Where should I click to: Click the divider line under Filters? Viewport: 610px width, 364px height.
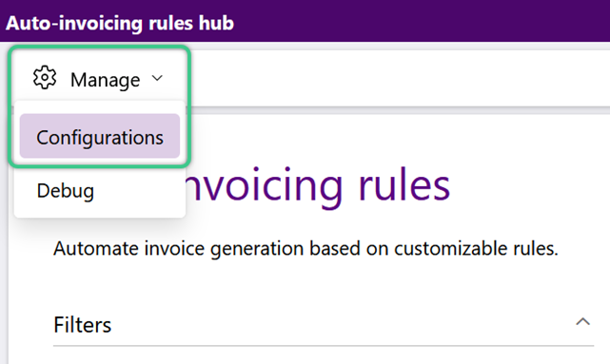coord(324,345)
